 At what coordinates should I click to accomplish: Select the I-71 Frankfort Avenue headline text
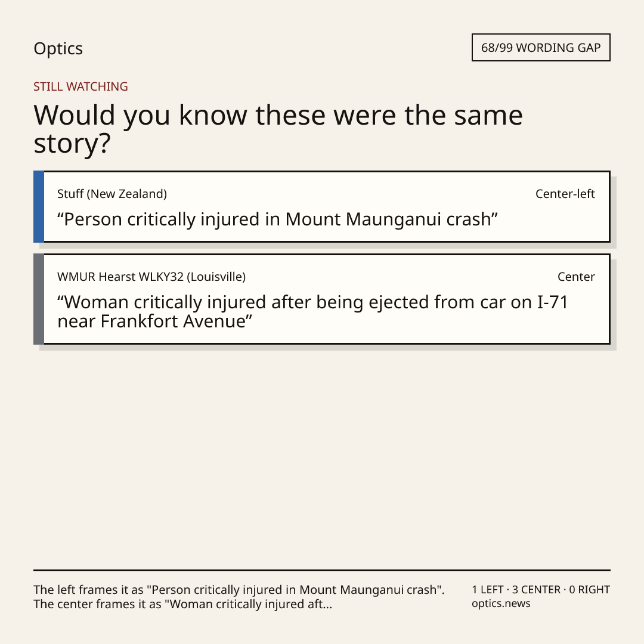pyautogui.click(x=312, y=312)
